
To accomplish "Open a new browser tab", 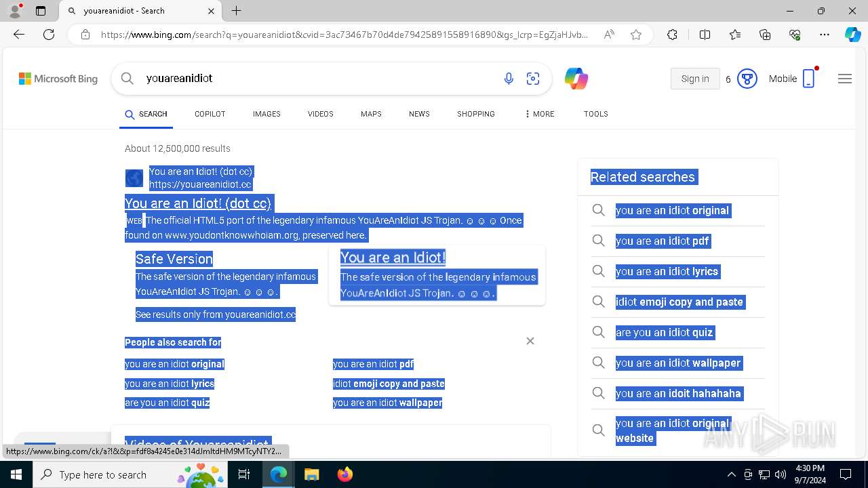I will click(x=236, y=11).
